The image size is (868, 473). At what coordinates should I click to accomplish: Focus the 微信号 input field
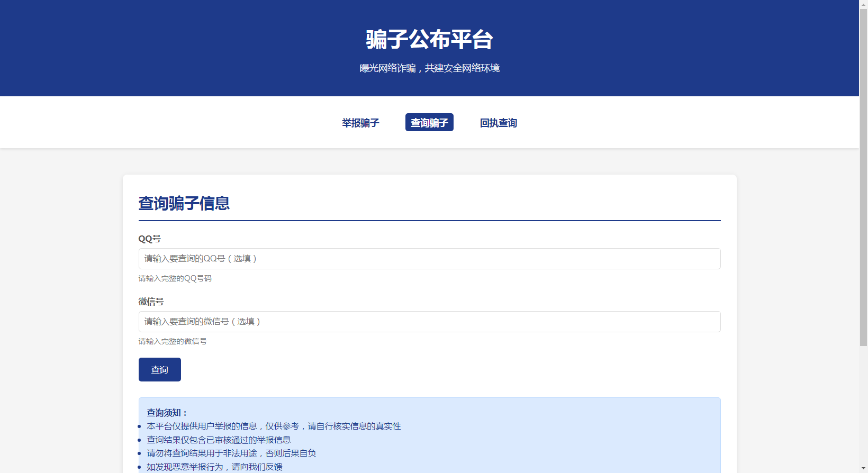click(429, 322)
